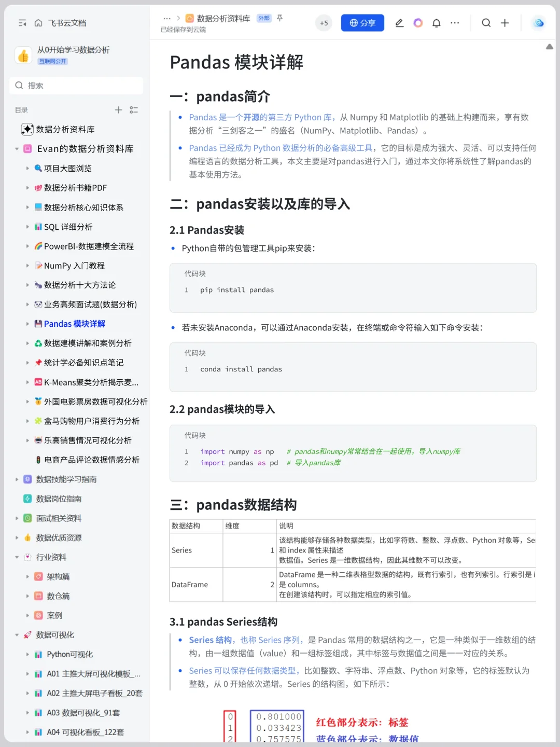The width and height of the screenshot is (560, 747).
Task: Open 数仓篇 under 行业资料
Action: (x=58, y=596)
